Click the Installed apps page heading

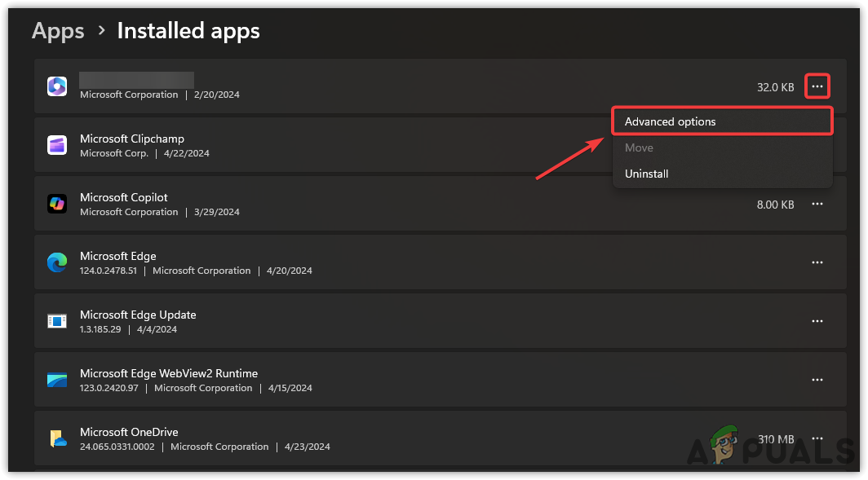[188, 31]
